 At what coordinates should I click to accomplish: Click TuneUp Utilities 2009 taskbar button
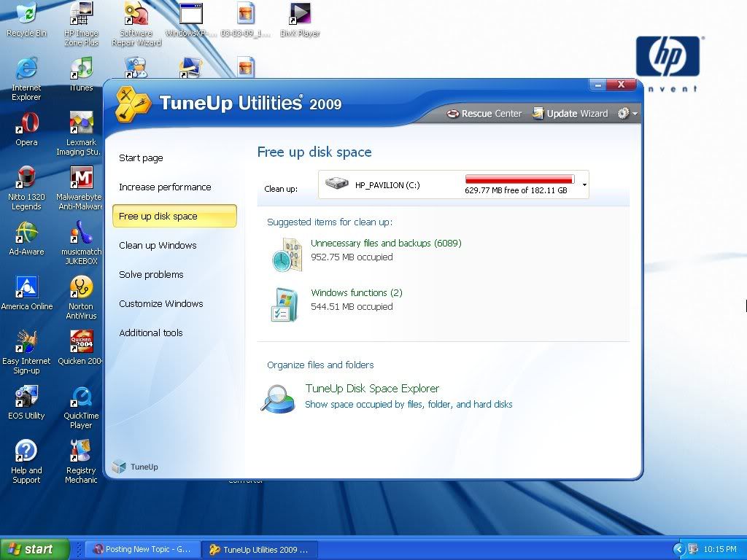260,550
